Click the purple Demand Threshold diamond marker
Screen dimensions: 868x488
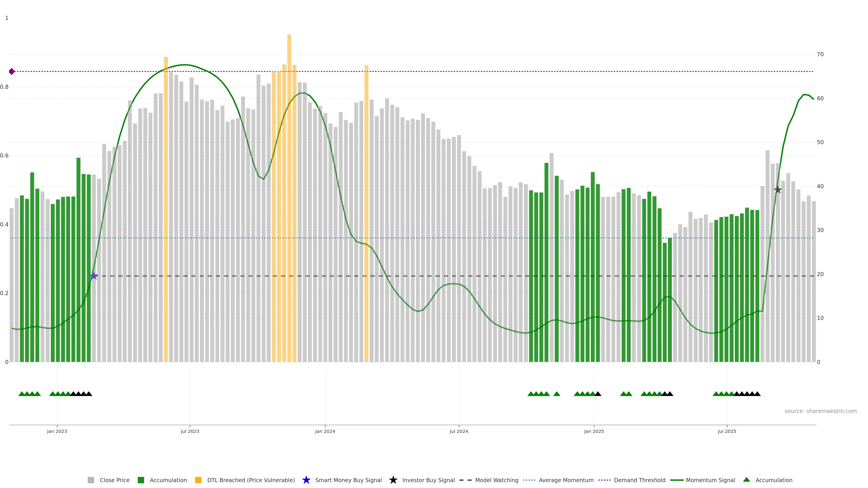12,71
